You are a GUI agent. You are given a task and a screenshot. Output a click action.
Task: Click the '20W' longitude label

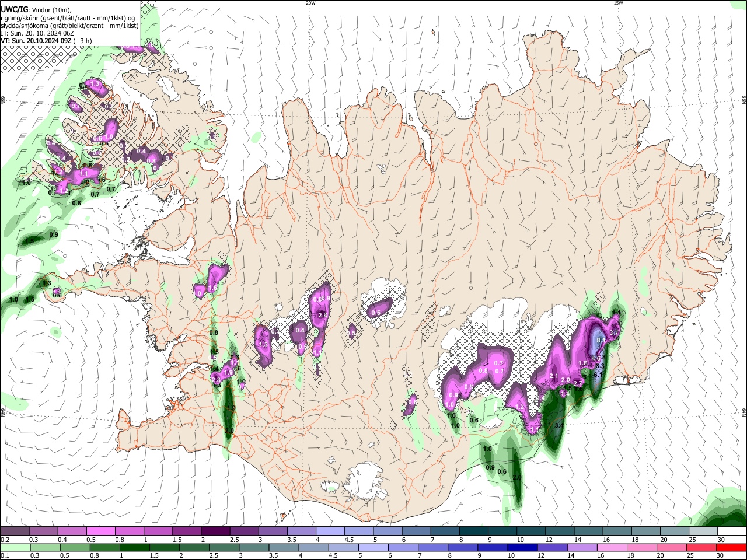pos(310,3)
